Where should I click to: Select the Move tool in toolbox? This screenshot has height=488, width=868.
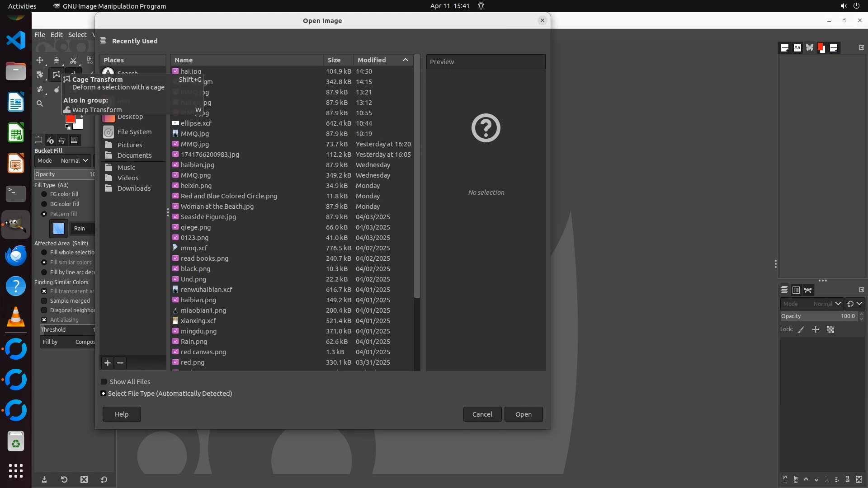pos(40,60)
